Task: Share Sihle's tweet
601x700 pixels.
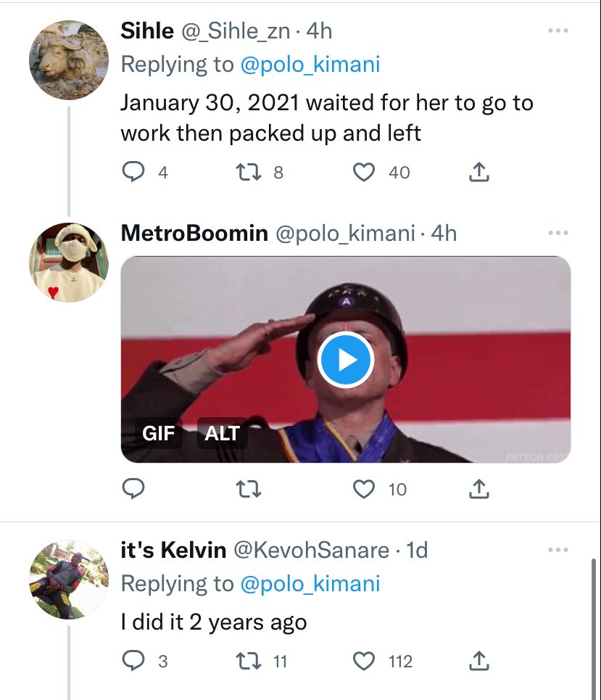Action: point(479,173)
